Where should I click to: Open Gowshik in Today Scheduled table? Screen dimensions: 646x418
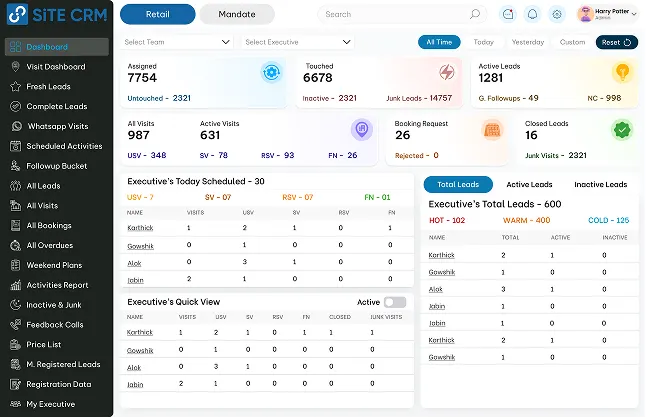[140, 246]
